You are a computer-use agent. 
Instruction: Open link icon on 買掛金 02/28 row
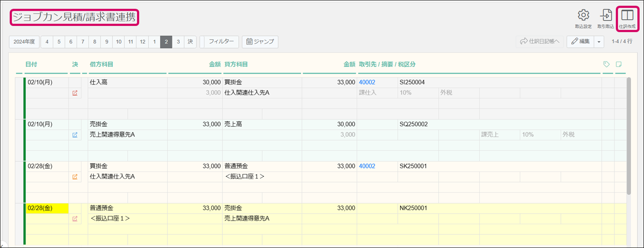75,177
